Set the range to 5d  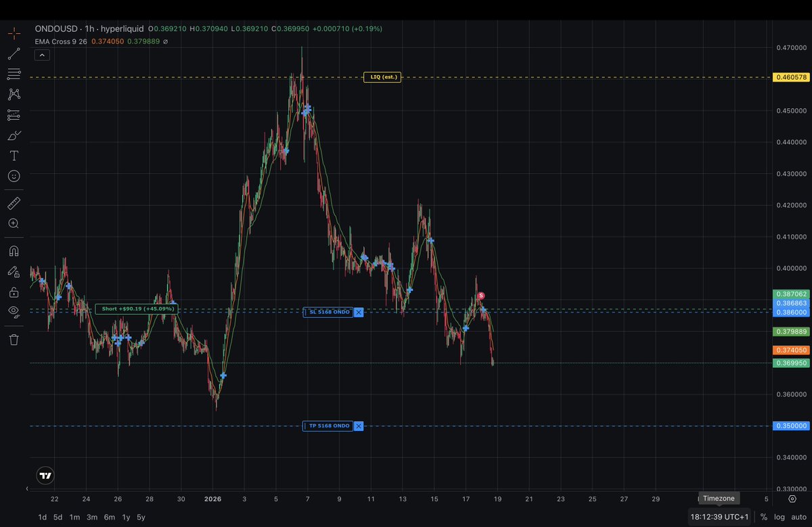(x=58, y=517)
